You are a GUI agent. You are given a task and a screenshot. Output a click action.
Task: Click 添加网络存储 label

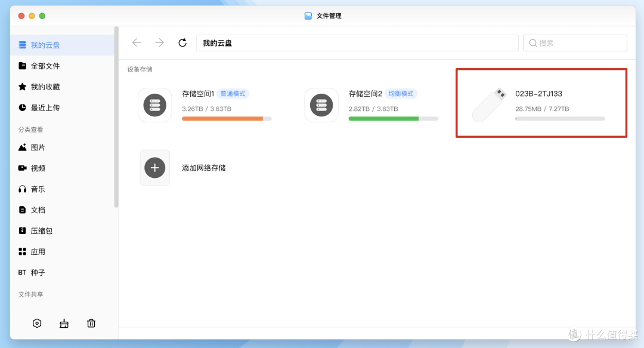[x=204, y=168]
